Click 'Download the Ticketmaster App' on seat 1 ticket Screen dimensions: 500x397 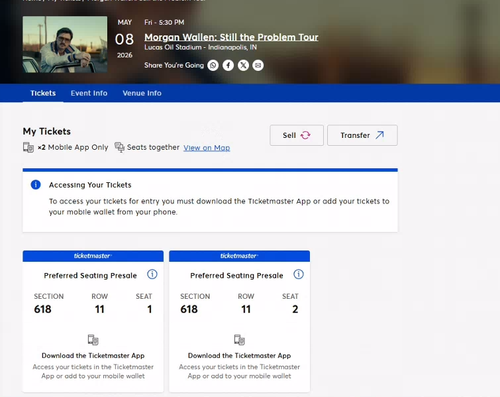[x=93, y=356]
